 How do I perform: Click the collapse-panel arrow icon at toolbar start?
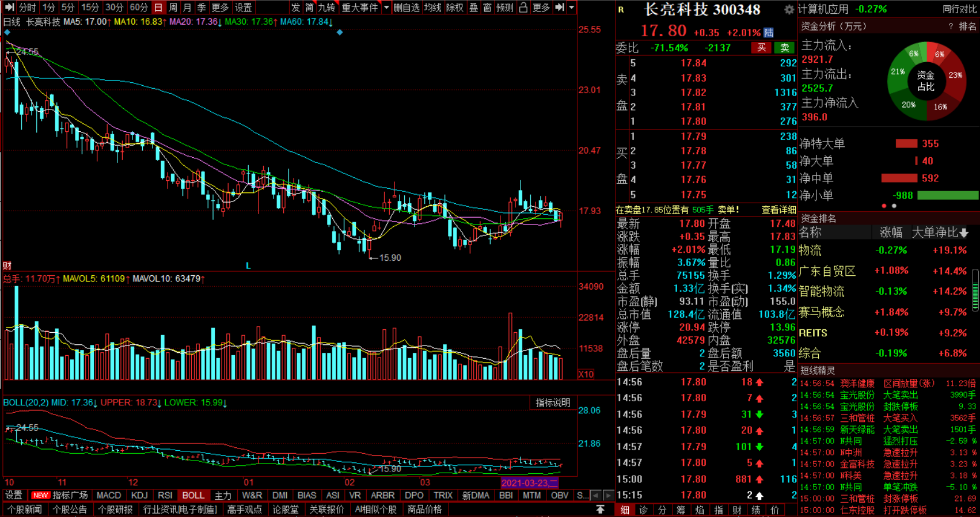(x=9, y=7)
